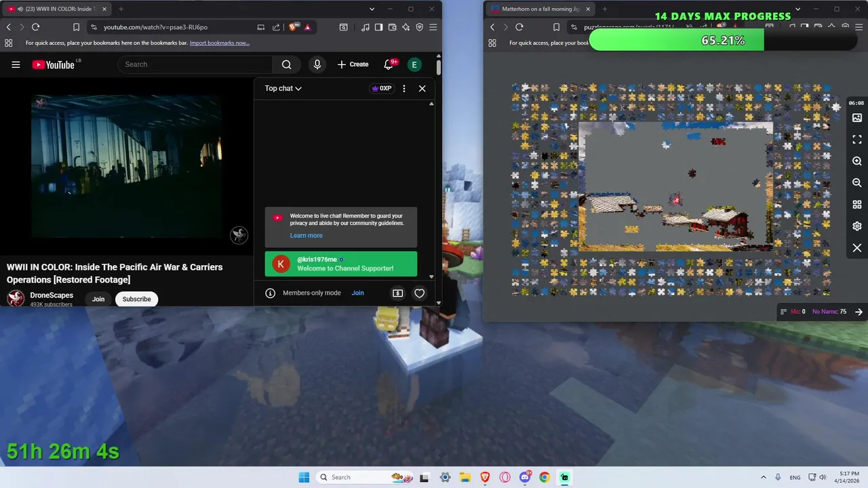
Task: Open a new tab in puzzle window
Action: click(x=604, y=9)
